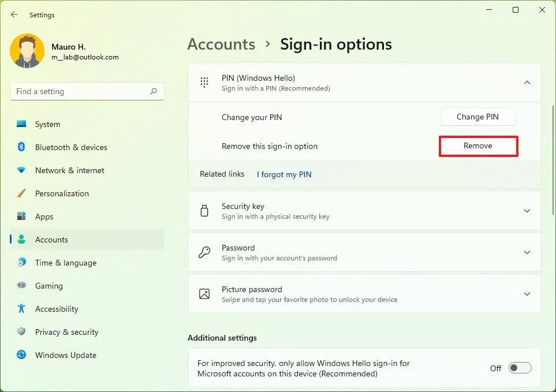Click the I forgot my PIN link
This screenshot has height=392, width=556.
click(283, 174)
